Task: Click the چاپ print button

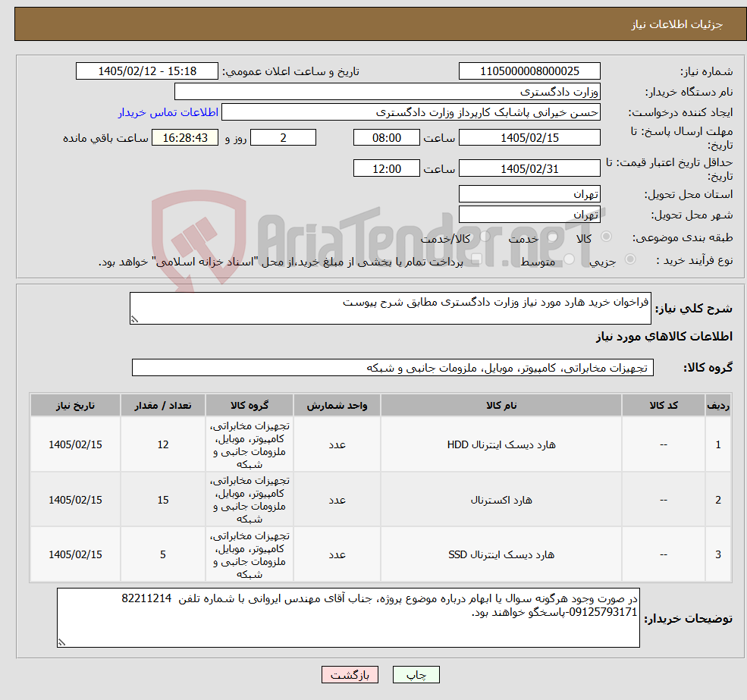Action: [416, 675]
